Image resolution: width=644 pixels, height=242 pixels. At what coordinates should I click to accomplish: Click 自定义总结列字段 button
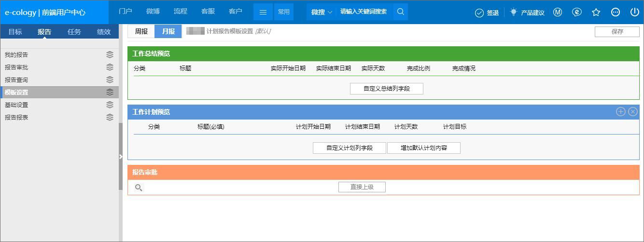click(386, 89)
